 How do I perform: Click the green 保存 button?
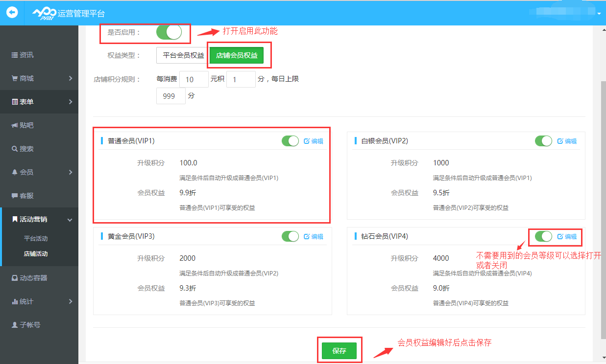click(x=339, y=351)
